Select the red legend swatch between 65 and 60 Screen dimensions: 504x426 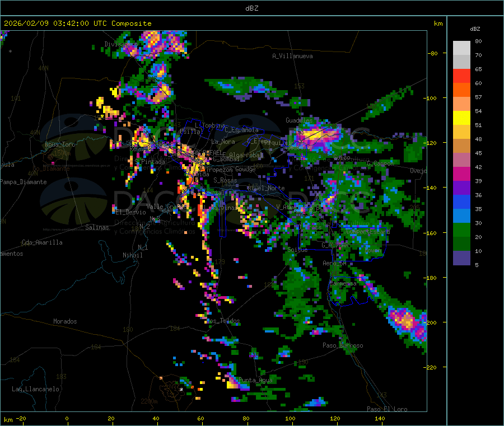[461, 76]
